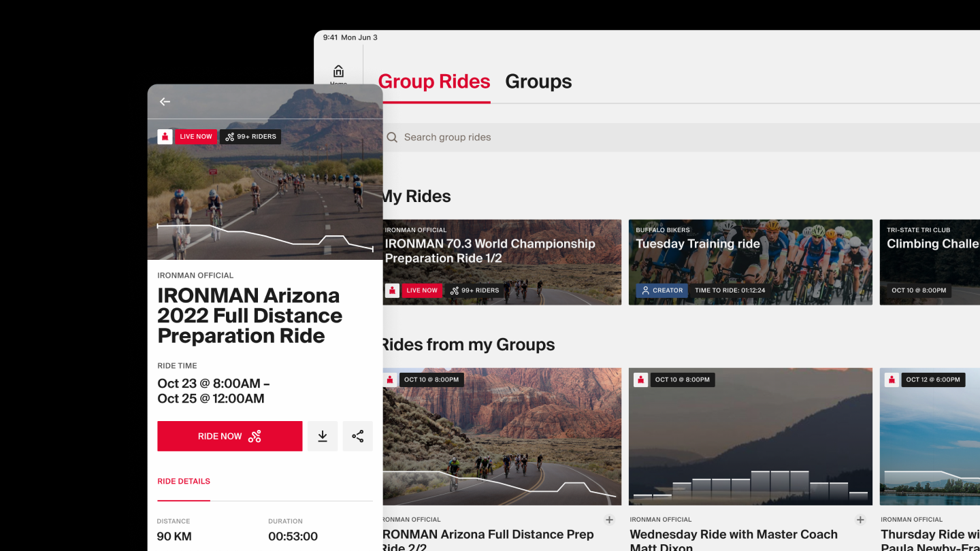Click the BUFFALO BIKERS group label

coord(663,230)
